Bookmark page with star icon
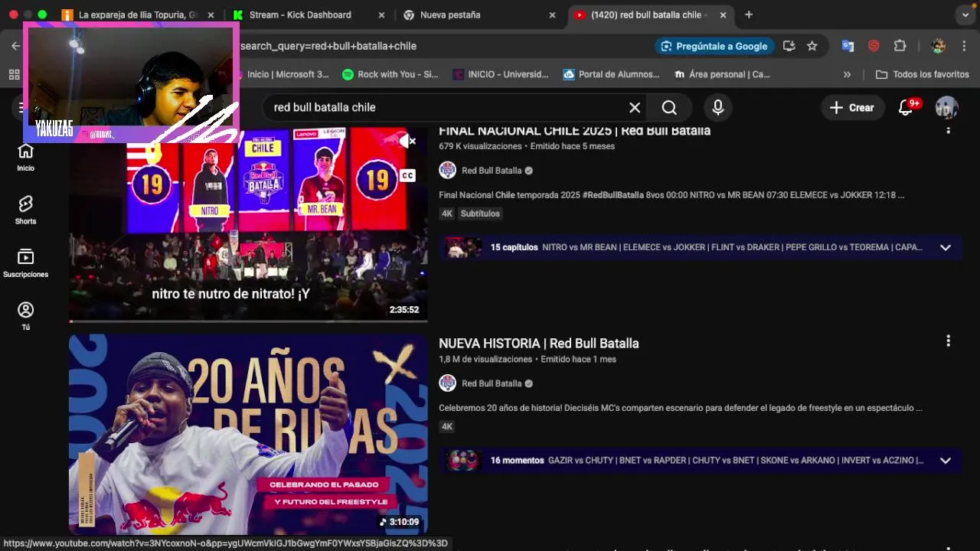Viewport: 980px width, 551px height. coord(812,46)
